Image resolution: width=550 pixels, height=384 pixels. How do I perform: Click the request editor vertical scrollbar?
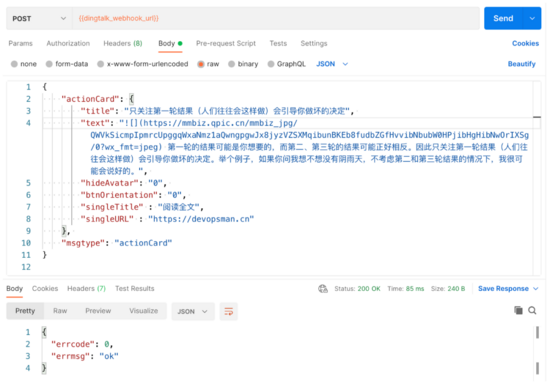click(x=537, y=178)
